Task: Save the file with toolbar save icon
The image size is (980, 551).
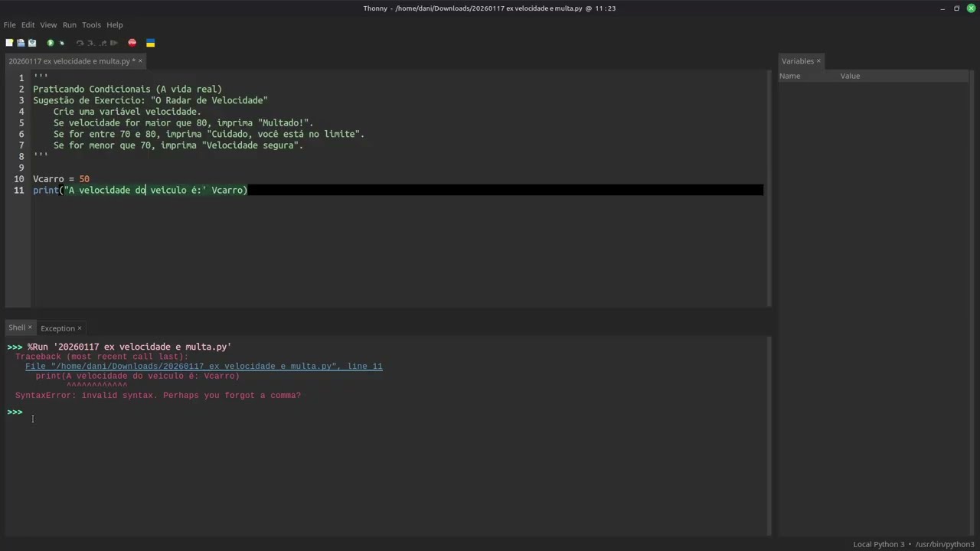Action: click(x=32, y=43)
